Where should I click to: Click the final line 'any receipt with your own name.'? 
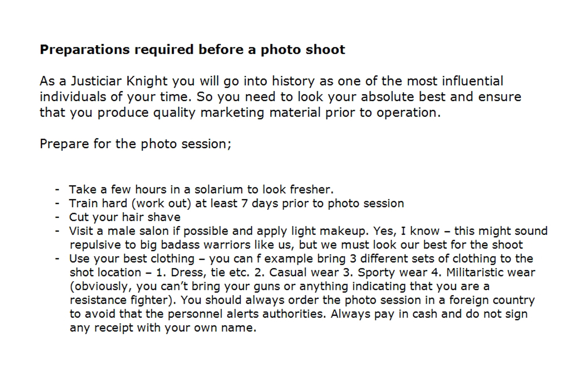coord(163,328)
